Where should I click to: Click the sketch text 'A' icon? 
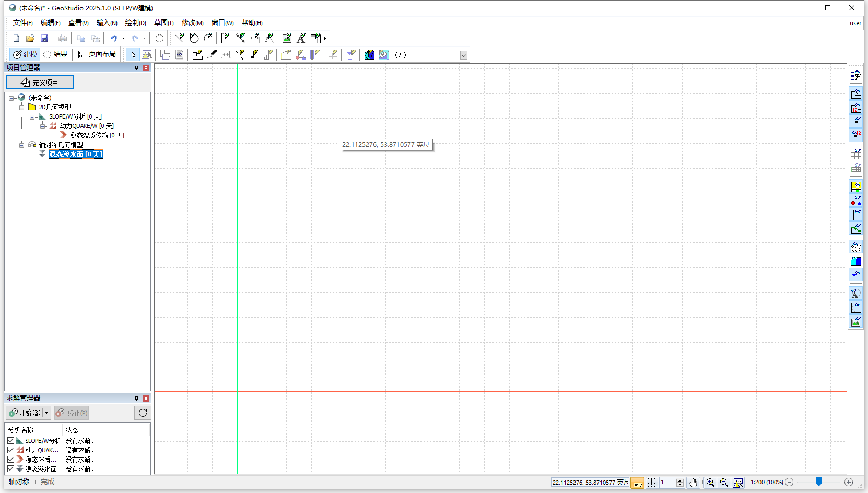coord(301,38)
